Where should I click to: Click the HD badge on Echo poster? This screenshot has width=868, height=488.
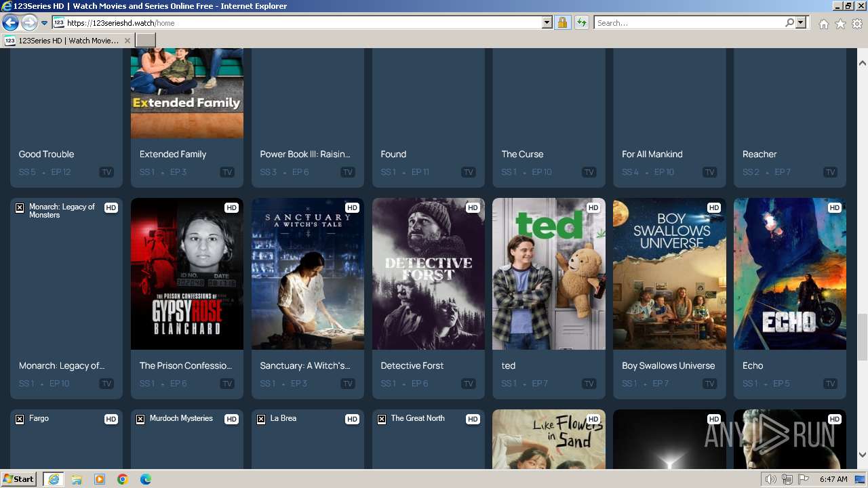[834, 207]
